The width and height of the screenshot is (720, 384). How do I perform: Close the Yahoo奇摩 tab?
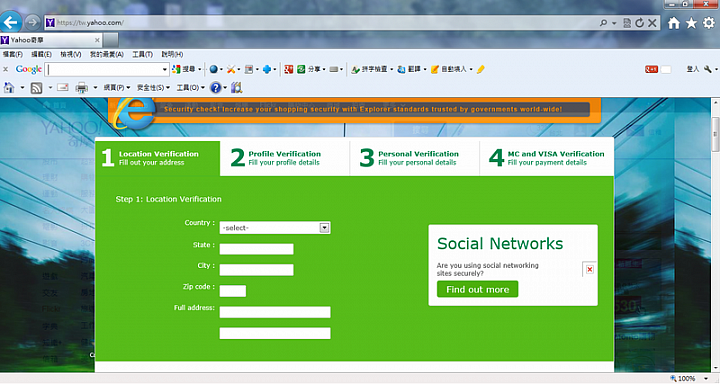(97, 40)
